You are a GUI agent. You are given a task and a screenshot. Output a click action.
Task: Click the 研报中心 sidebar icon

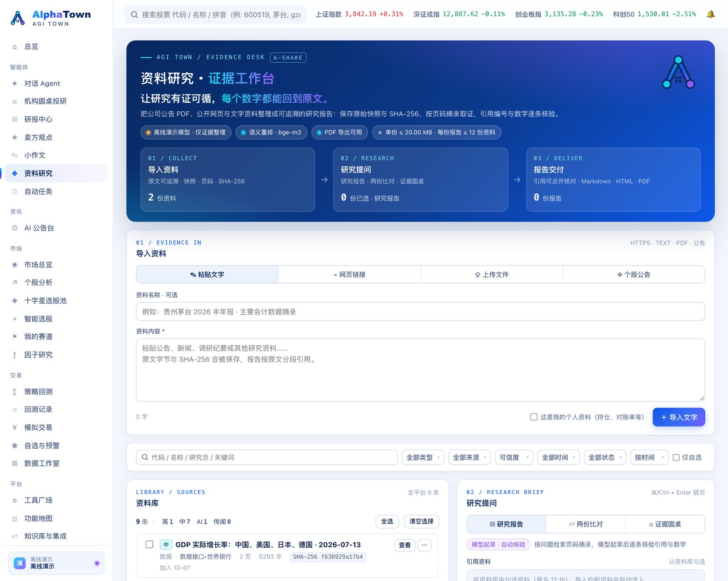click(x=15, y=119)
